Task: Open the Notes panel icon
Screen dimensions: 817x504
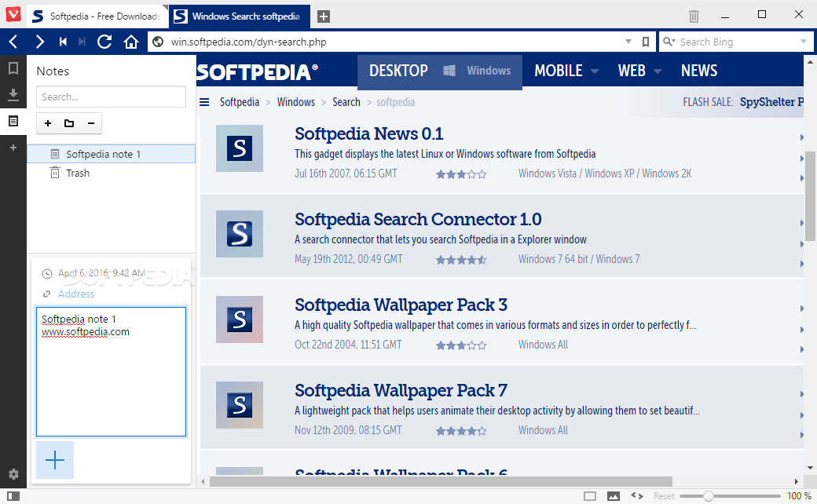Action: 13,122
